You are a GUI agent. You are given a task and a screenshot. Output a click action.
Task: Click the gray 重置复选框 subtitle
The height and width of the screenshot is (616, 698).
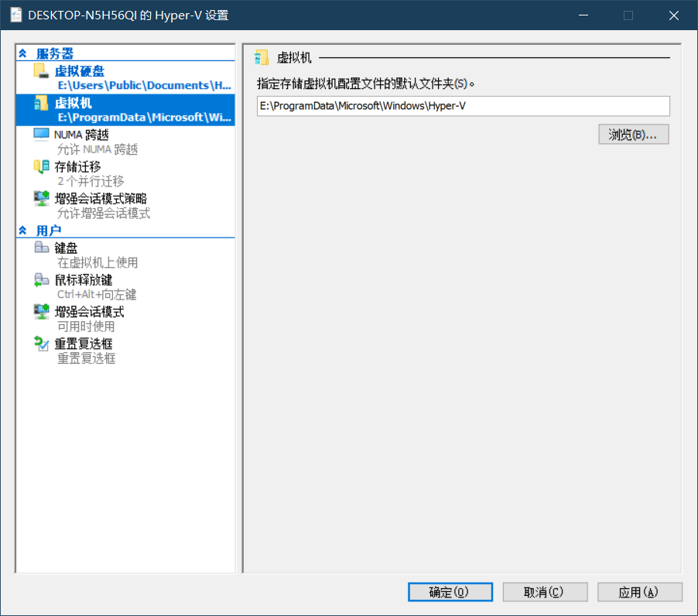point(87,359)
